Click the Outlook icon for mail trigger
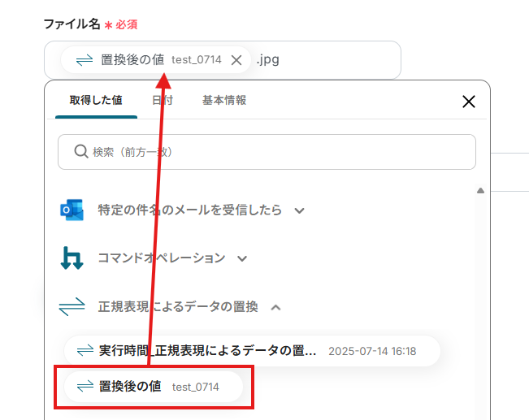This screenshot has height=420, width=529. tap(72, 210)
